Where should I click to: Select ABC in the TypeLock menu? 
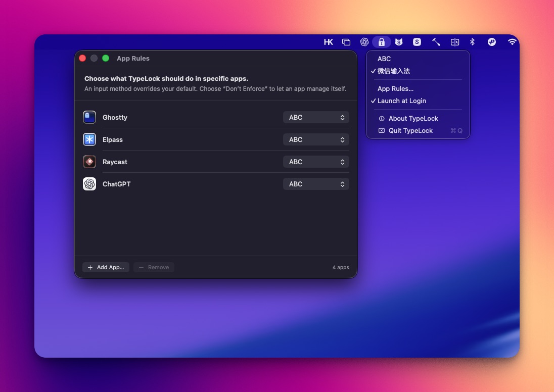pos(418,59)
